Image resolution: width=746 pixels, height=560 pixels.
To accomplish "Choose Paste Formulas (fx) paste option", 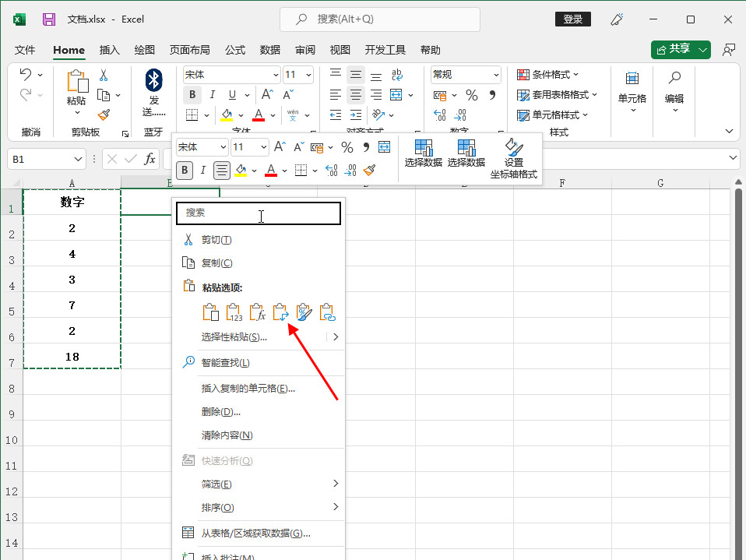I will [x=257, y=312].
